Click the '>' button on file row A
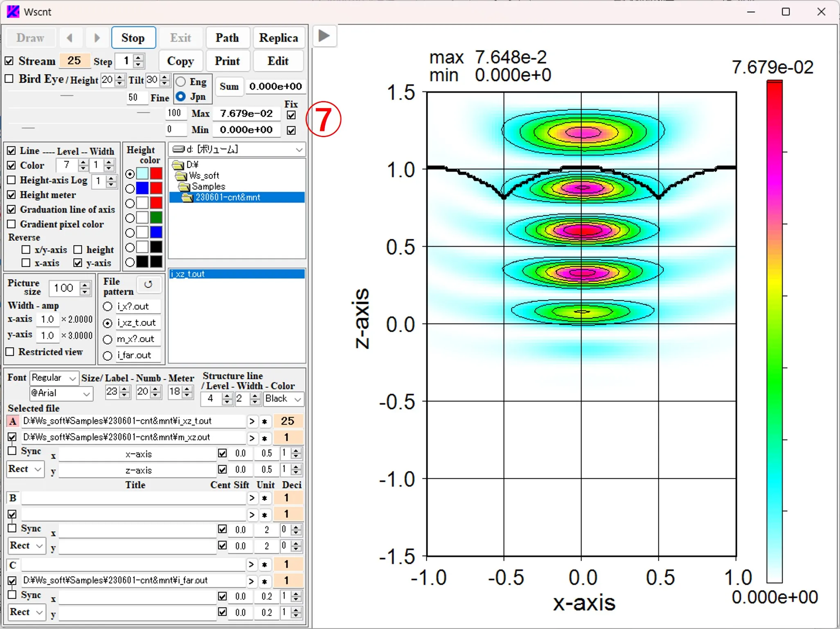The image size is (840, 629). 252,421
